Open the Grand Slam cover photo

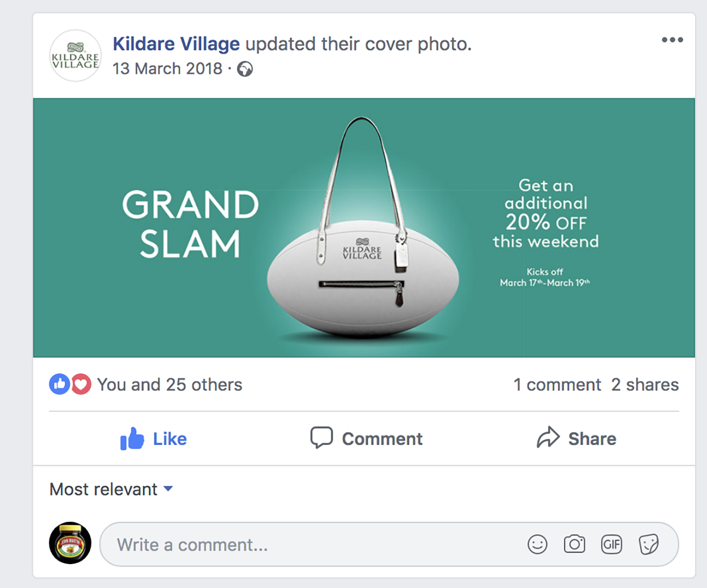tap(364, 227)
